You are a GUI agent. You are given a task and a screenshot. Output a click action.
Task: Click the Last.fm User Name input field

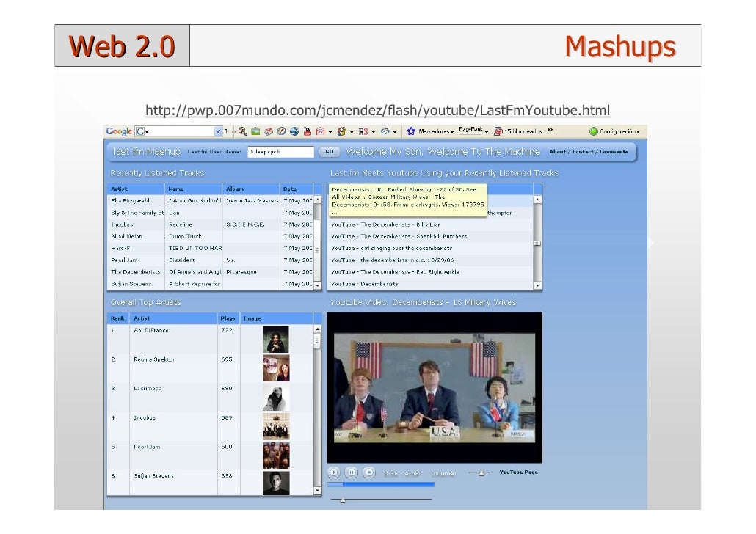[x=280, y=152]
